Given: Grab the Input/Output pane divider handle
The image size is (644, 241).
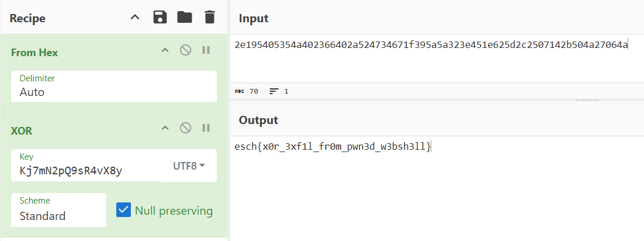Looking at the screenshot, I should click(587, 100).
